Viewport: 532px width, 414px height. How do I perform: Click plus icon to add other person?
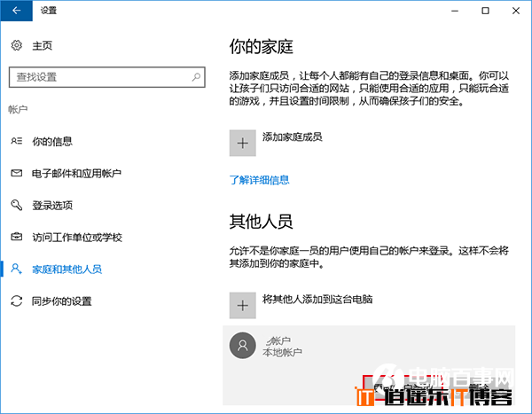242,305
